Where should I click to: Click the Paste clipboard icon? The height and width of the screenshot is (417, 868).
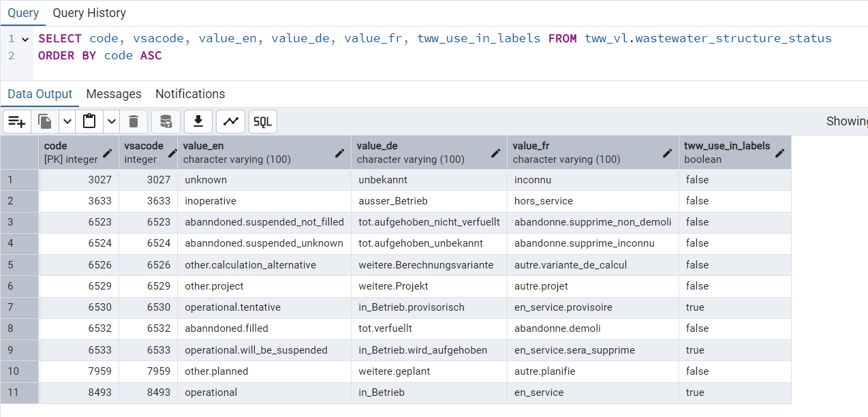89,121
